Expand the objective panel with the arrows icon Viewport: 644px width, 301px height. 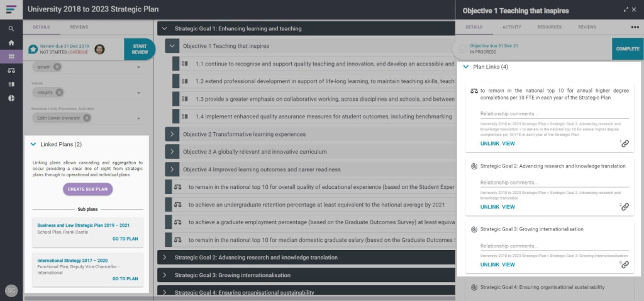pyautogui.click(x=626, y=9)
